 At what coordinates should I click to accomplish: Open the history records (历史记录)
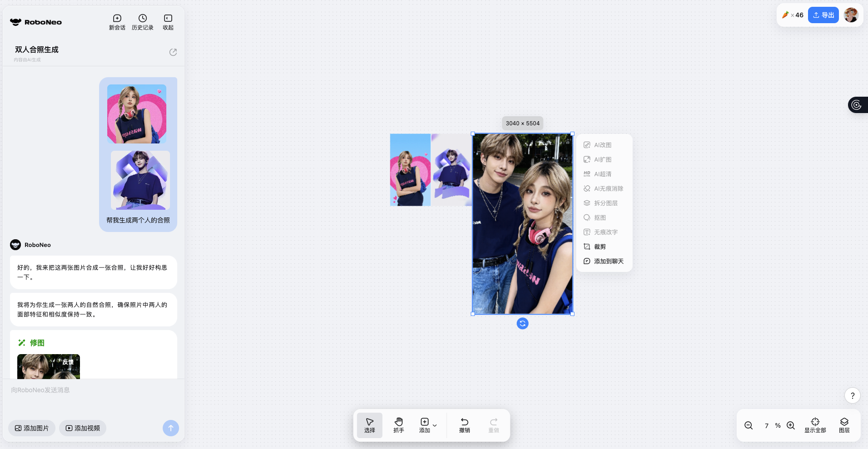[x=142, y=22]
